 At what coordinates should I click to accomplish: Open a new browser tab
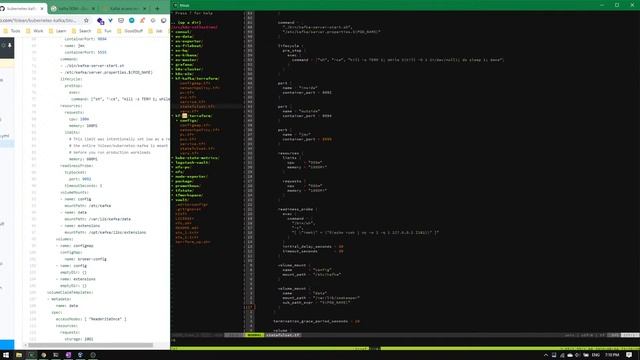click(x=157, y=8)
